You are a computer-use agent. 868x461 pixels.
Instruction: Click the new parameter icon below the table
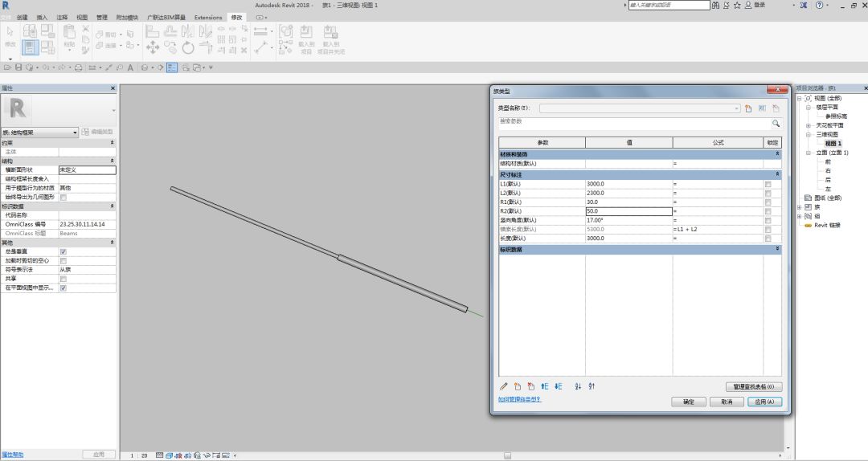click(518, 386)
